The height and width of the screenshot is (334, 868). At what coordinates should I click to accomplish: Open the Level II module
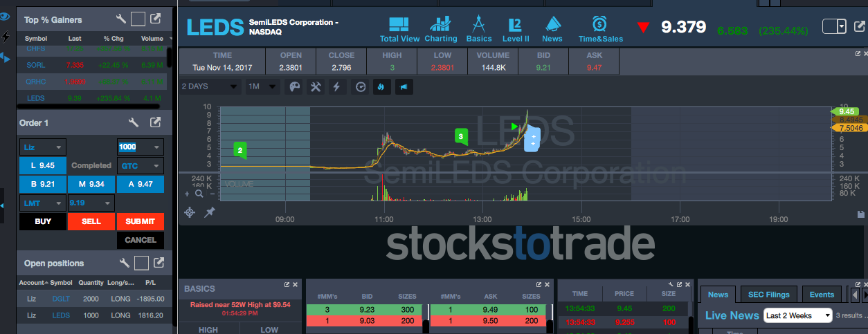click(515, 29)
